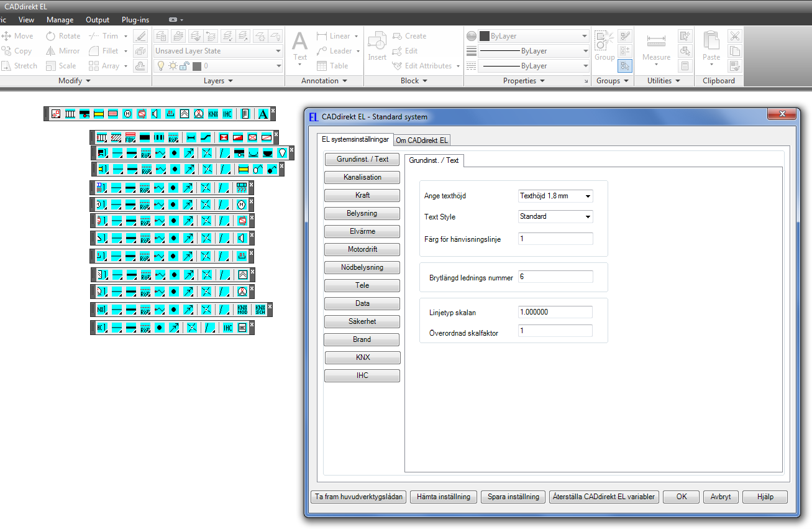
Task: Click the Avbryt button
Action: [x=721, y=497]
